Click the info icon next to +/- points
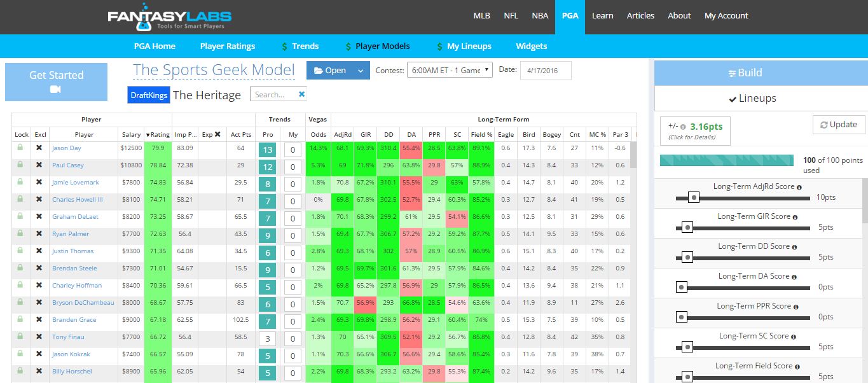 (683, 127)
